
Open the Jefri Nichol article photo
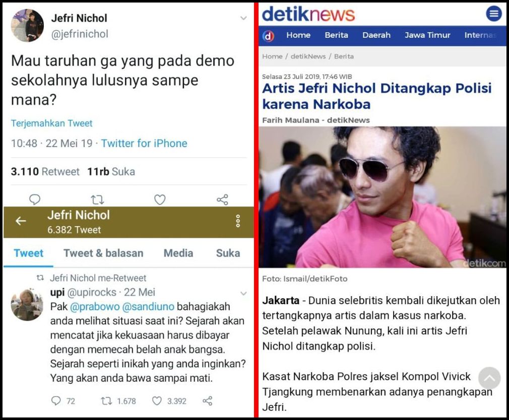point(383,197)
